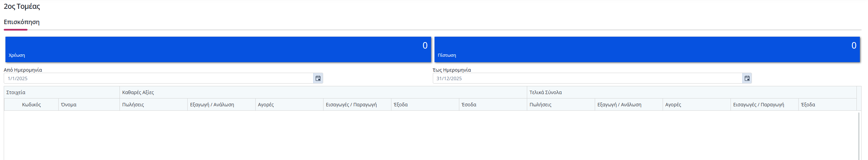868x160 pixels.
Task: Click Αγορές header under Τελικά Σύνολα
Action: (697, 105)
